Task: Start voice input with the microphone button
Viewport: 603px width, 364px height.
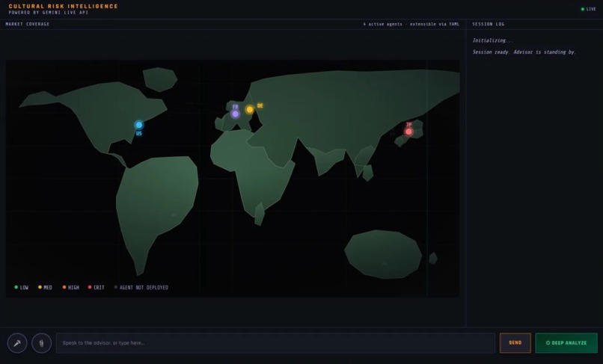Action: pos(17,343)
